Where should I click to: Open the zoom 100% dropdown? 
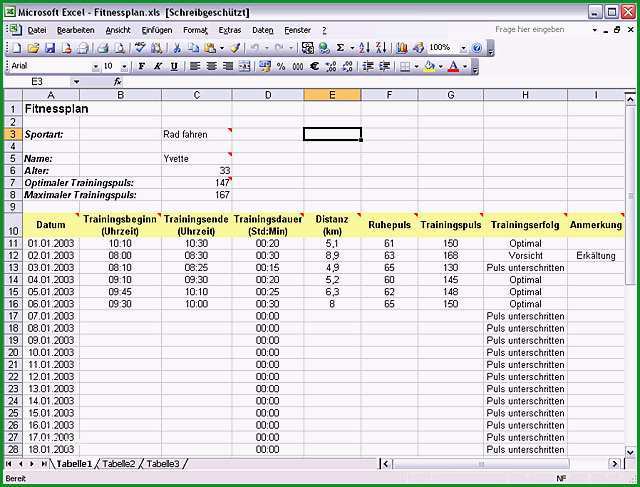click(463, 48)
